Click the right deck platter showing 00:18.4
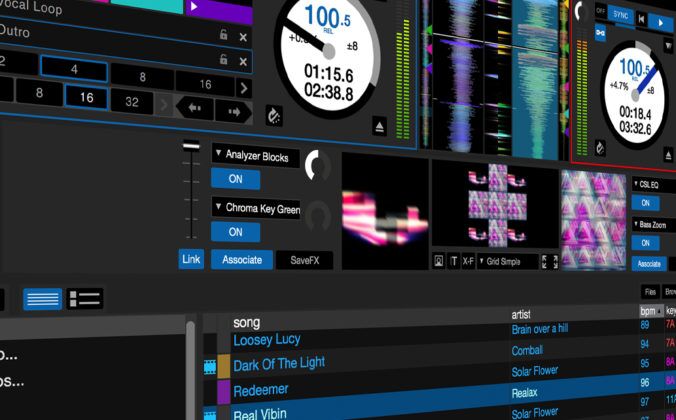 635,95
